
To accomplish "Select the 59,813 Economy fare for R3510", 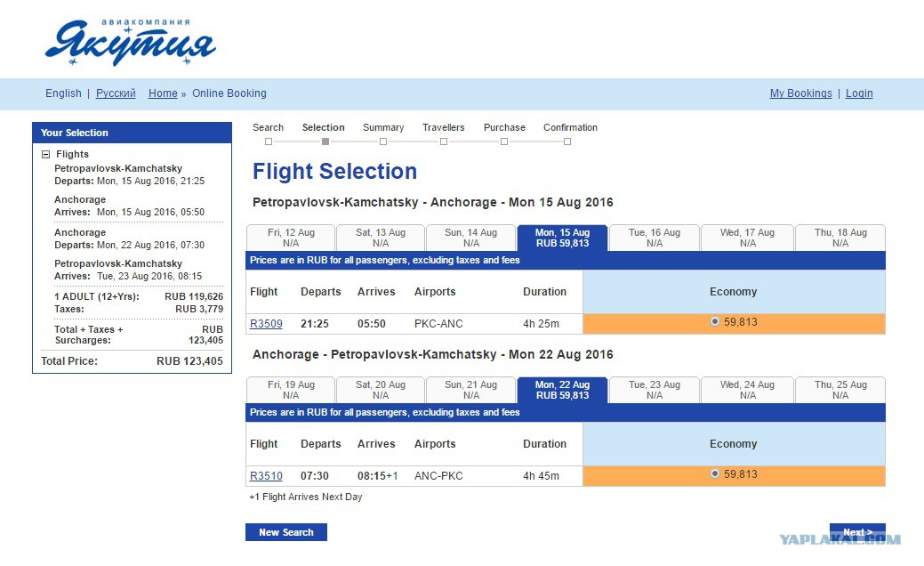I will click(715, 474).
